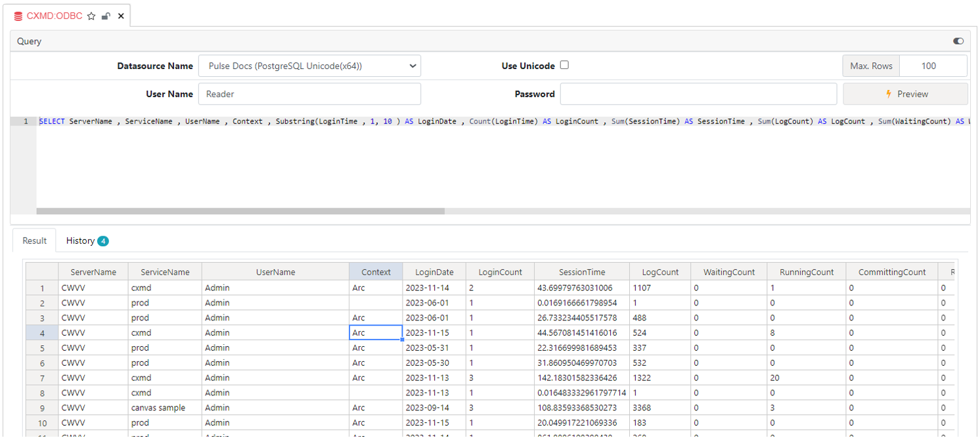Image resolution: width=980 pixels, height=440 pixels.
Task: Select the Result tab
Action: [33, 240]
